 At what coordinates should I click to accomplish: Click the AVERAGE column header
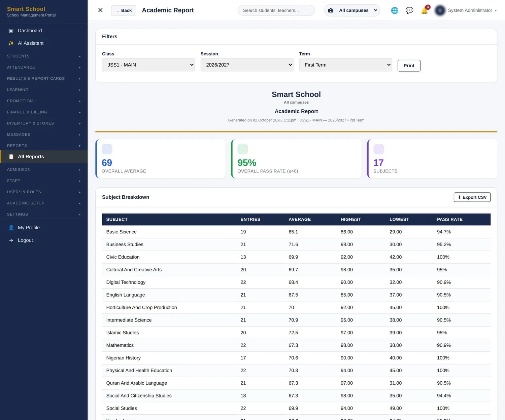pyautogui.click(x=299, y=219)
